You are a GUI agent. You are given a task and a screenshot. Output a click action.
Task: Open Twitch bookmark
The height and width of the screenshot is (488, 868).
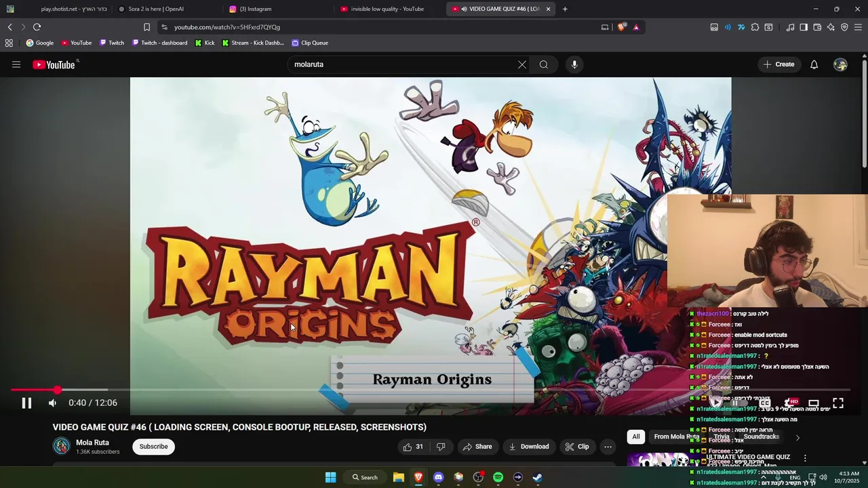(x=112, y=43)
